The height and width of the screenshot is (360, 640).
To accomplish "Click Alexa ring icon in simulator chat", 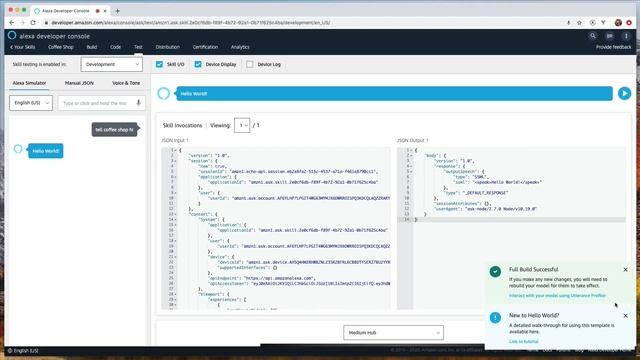I will coord(18,149).
